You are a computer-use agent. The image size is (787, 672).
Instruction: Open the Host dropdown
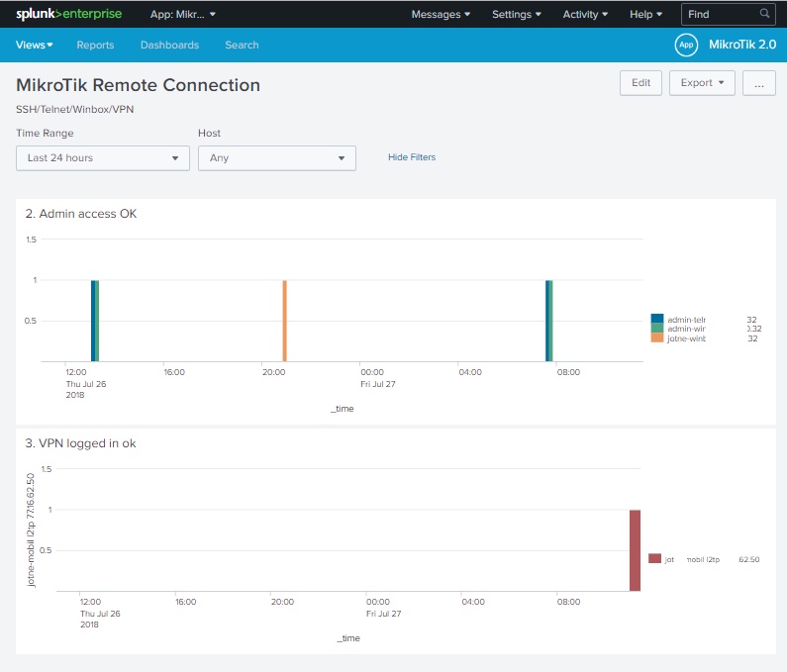[x=277, y=158]
